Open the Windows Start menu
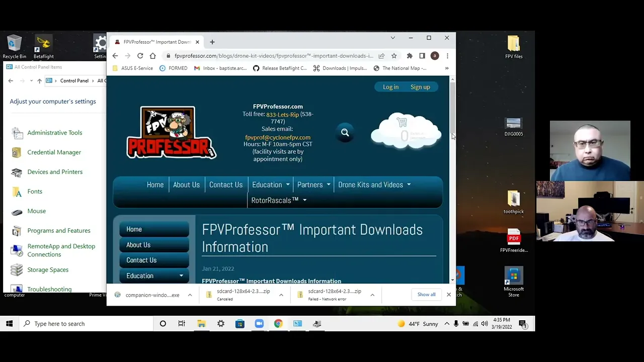644x362 pixels. pos(9,324)
